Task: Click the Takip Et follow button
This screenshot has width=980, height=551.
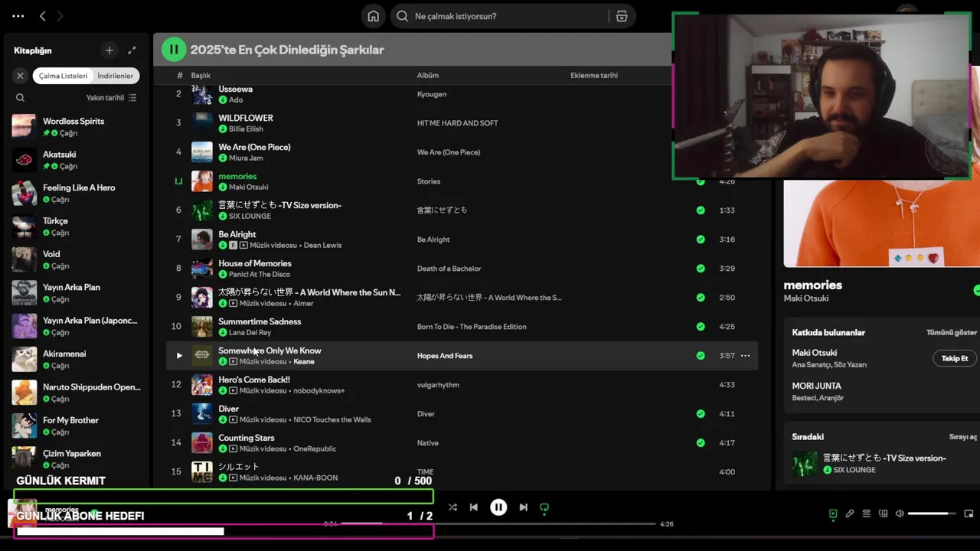Action: coord(954,358)
